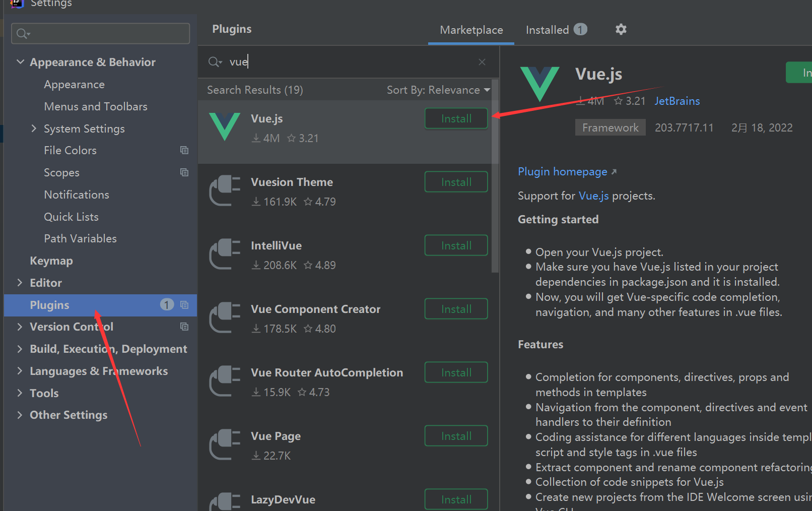Expand the Version Control section

(x=20, y=327)
